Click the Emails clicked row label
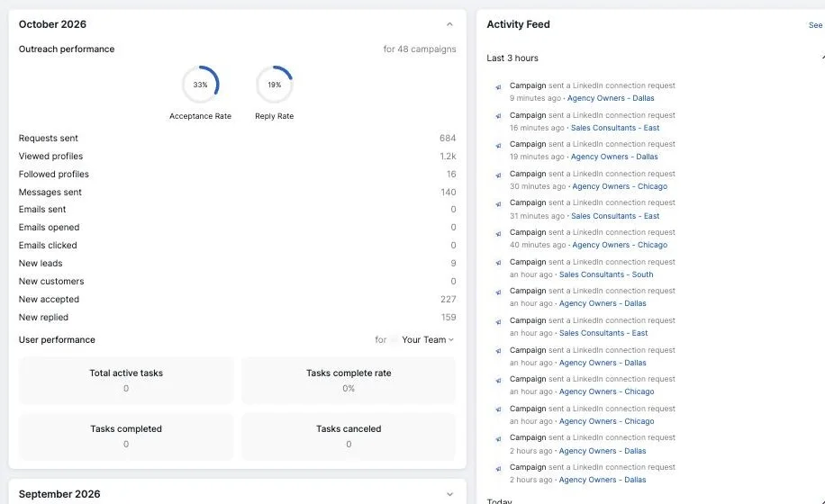The image size is (825, 504). 48,246
